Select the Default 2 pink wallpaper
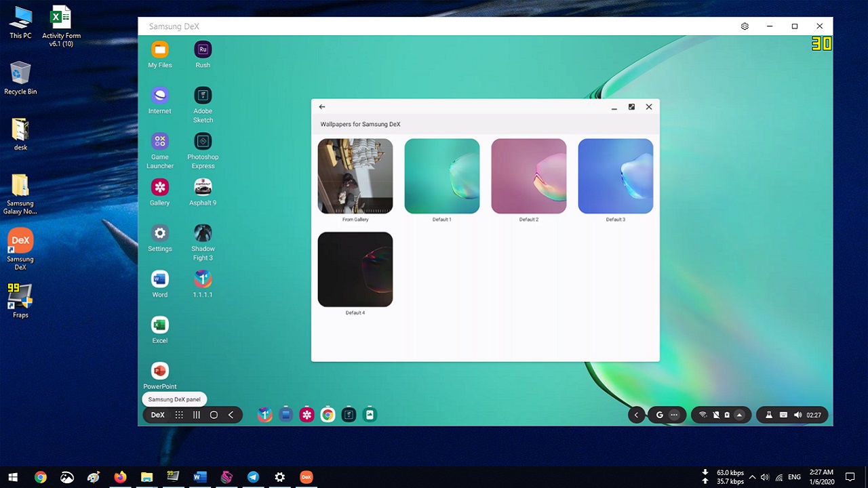Image resolution: width=868 pixels, height=488 pixels. coord(529,176)
